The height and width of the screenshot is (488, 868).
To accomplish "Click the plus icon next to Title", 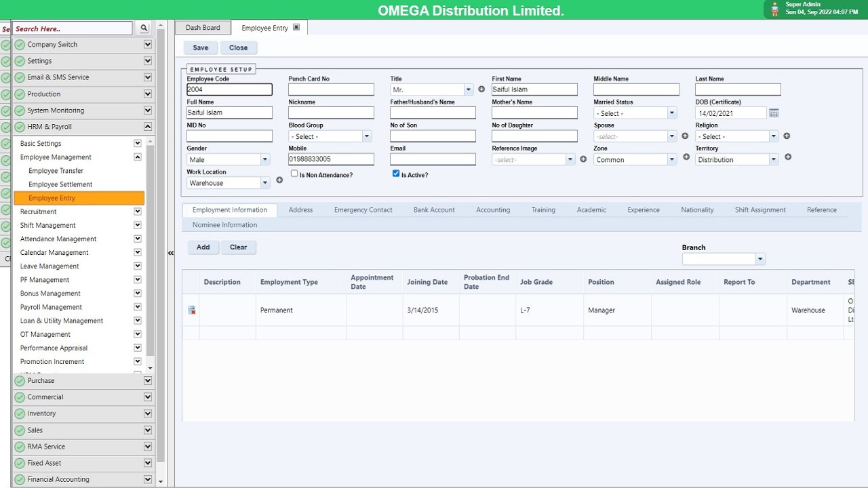I will click(x=481, y=89).
